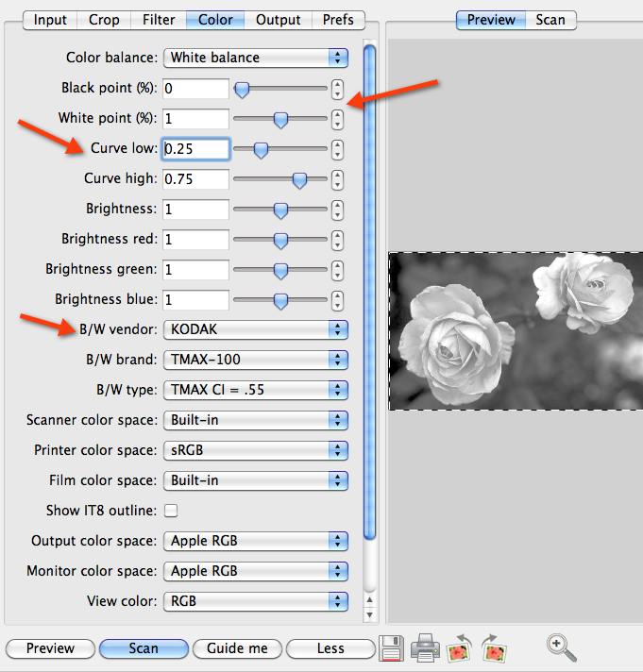Open the Color balance dropdown

(256, 58)
